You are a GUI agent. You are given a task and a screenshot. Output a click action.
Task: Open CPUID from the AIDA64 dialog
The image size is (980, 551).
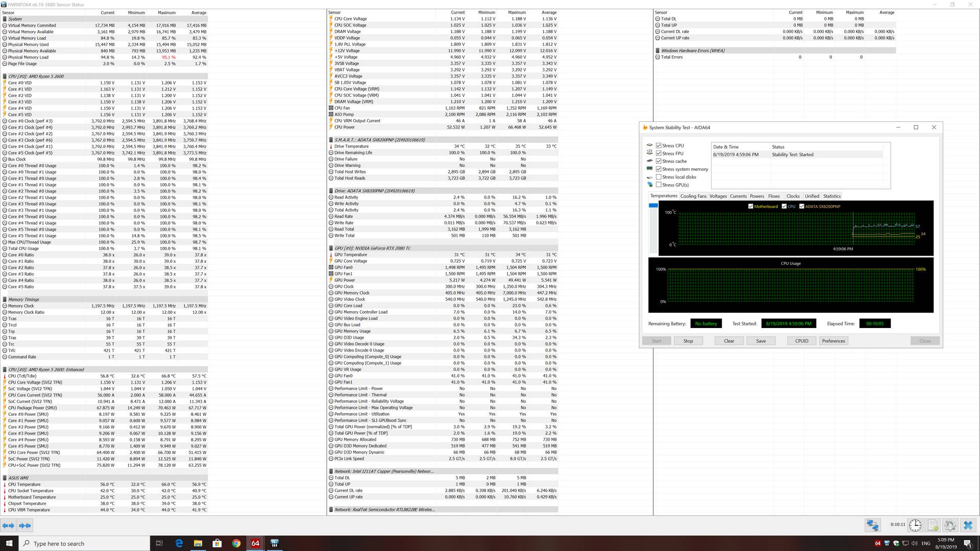click(x=801, y=341)
